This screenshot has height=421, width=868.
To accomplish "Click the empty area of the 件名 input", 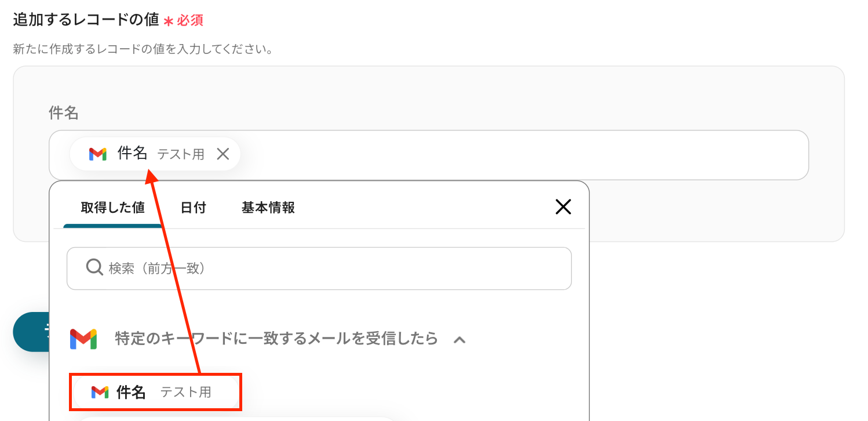I will (x=521, y=155).
